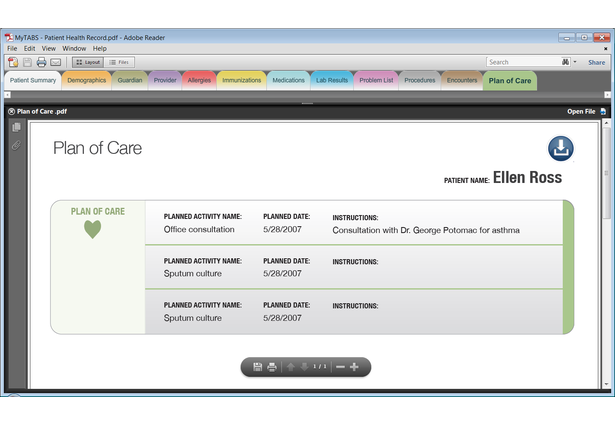Screen dimensions: 615x424
Task: Click the second row Sputum culture text
Action: (x=193, y=274)
